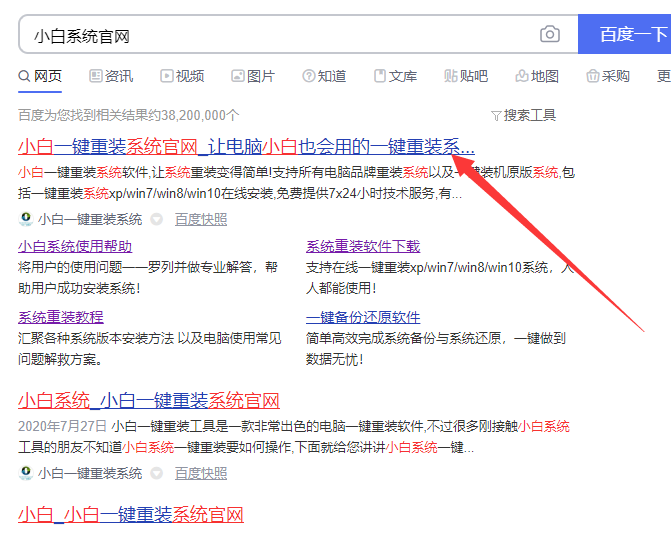Image resolution: width=671 pixels, height=533 pixels.
Task: Open 百度快照 for the first result
Action: 201,220
